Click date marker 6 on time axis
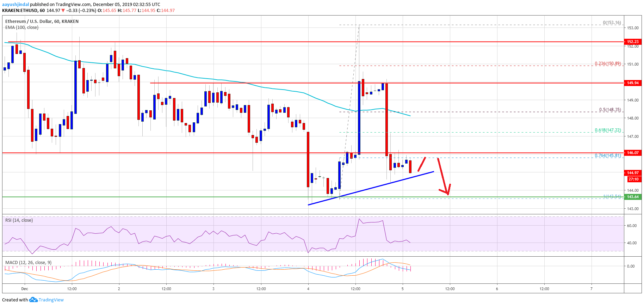The width and height of the screenshot is (644, 306). click(x=497, y=289)
